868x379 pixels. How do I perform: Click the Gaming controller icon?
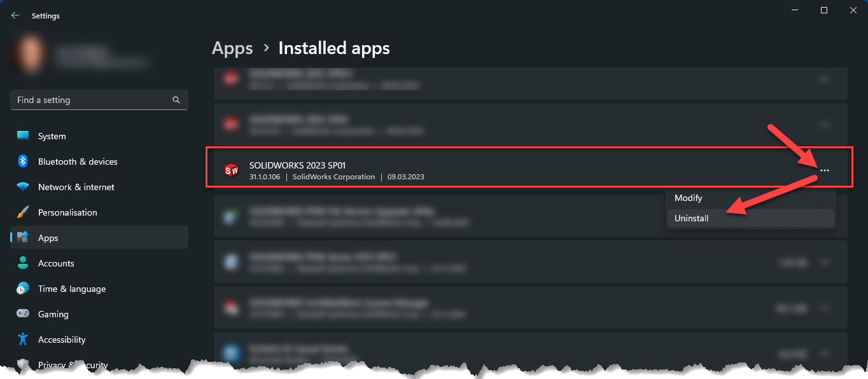tap(23, 314)
